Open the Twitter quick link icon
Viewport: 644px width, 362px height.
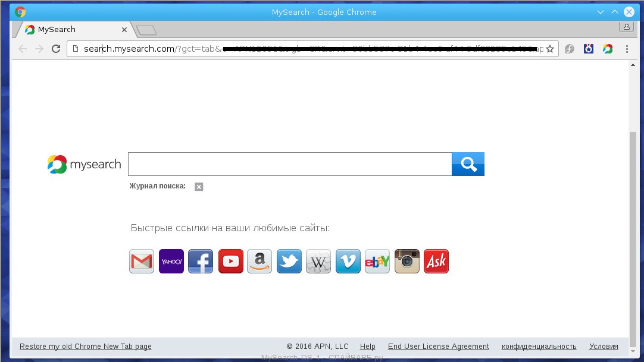point(289,262)
